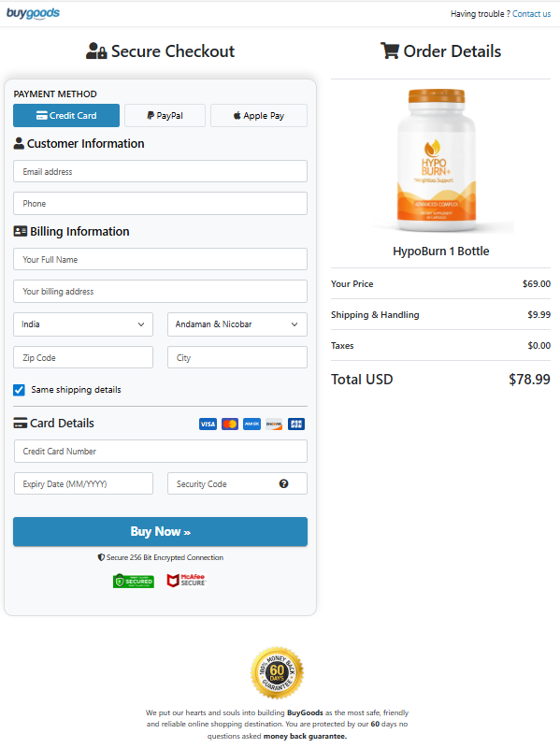Screen dimensions: 560x748
Task: Click the Credit Card Number input field
Action: point(160,451)
